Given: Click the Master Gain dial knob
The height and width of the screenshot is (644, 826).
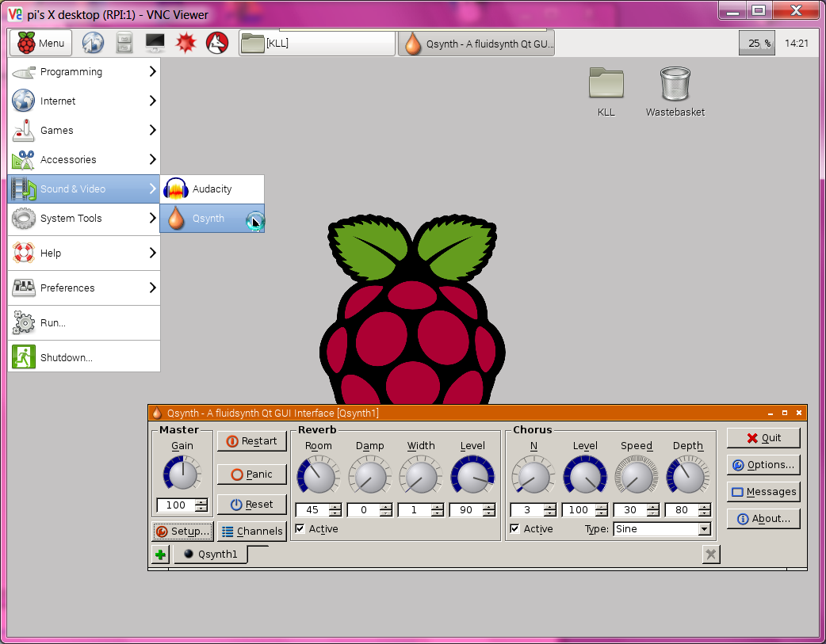Looking at the screenshot, I should 182,473.
